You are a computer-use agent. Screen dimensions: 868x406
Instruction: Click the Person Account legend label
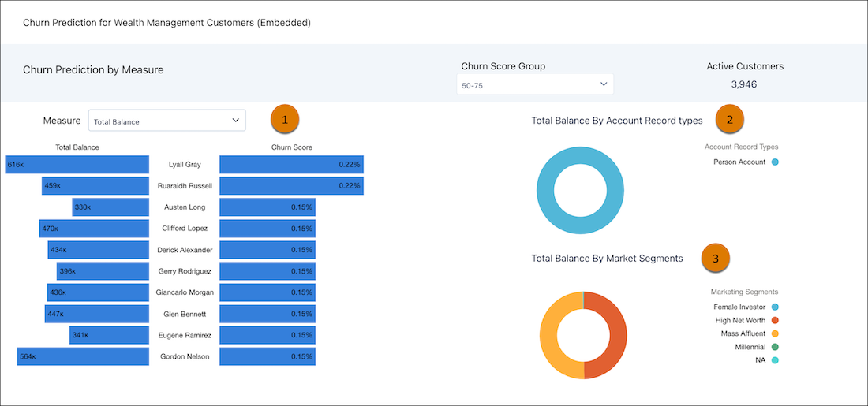pyautogui.click(x=739, y=162)
